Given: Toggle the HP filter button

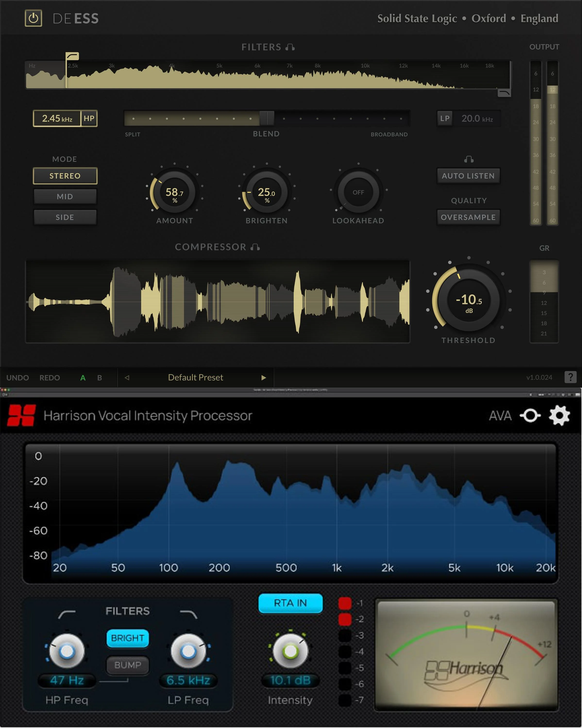Looking at the screenshot, I should tap(89, 118).
